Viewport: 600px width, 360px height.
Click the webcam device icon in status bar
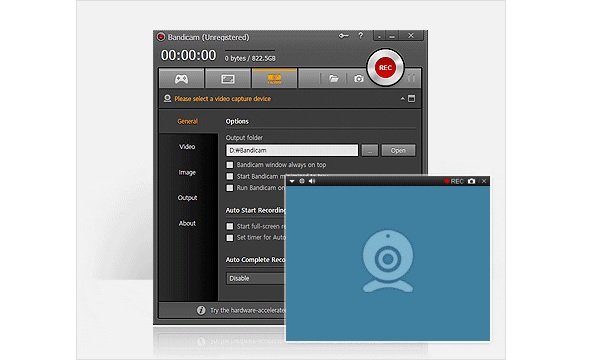[x=167, y=99]
